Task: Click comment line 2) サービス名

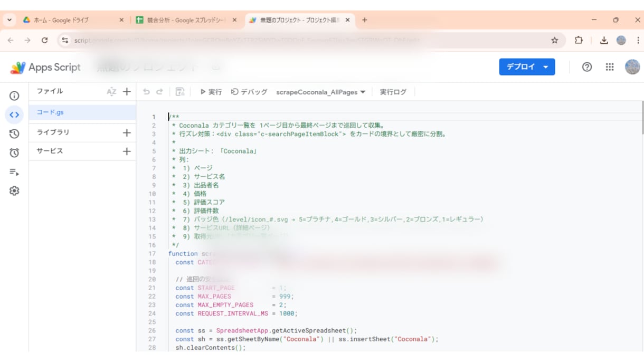Action: tap(198, 177)
